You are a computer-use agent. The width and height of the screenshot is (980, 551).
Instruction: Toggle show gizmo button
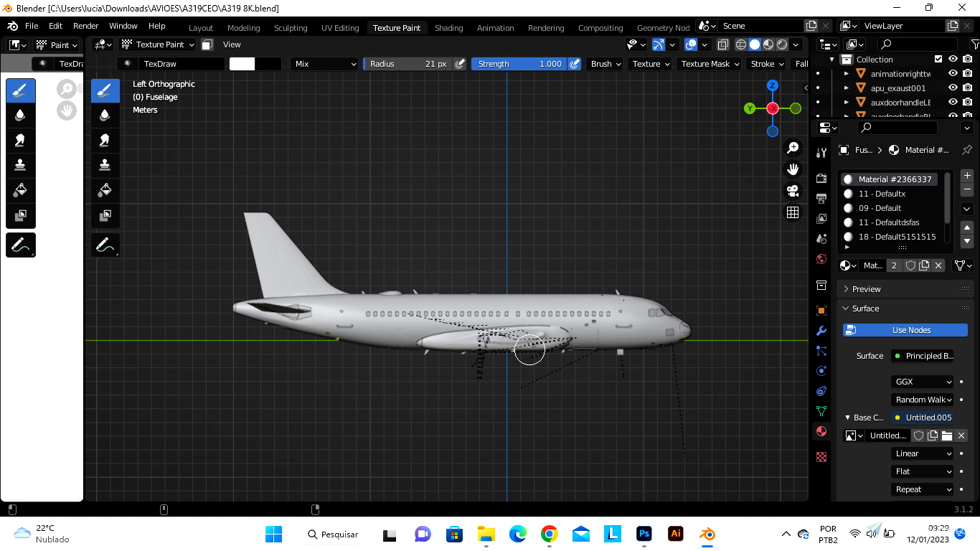click(x=659, y=44)
